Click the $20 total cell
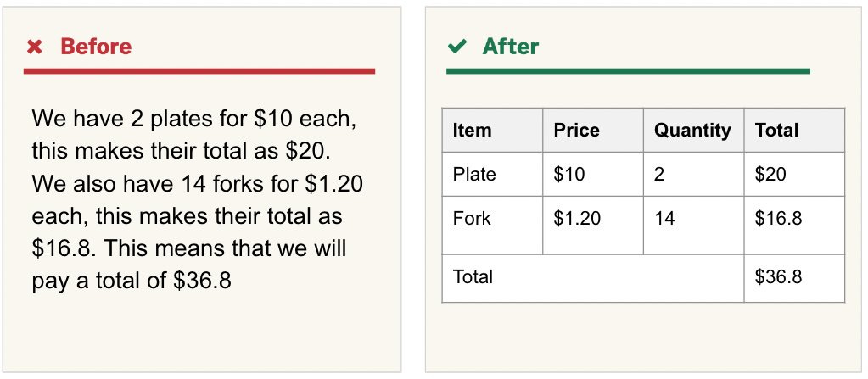Viewport: 868px width, 379px height. (794, 175)
